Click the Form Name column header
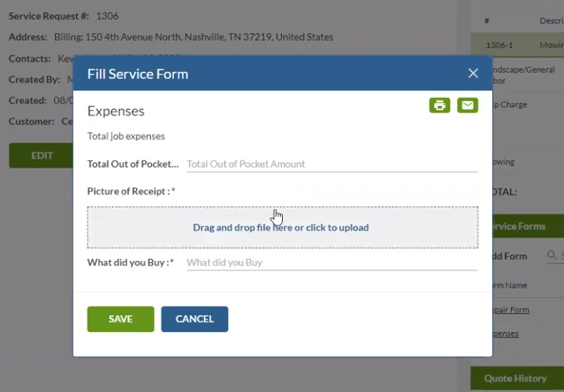This screenshot has width=564, height=392. (x=508, y=286)
